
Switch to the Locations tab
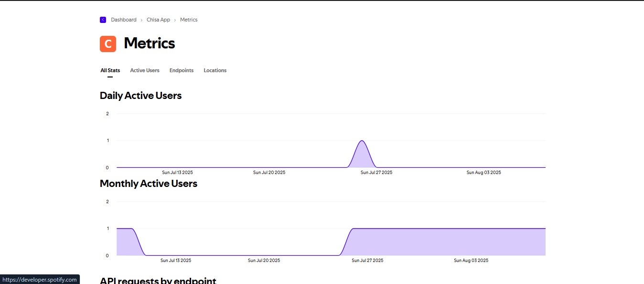pos(215,70)
